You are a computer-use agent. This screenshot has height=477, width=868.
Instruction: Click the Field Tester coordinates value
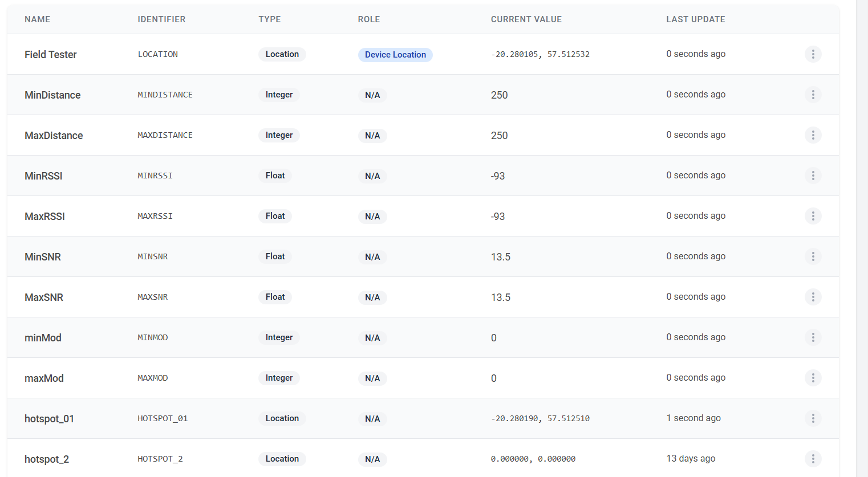point(540,55)
